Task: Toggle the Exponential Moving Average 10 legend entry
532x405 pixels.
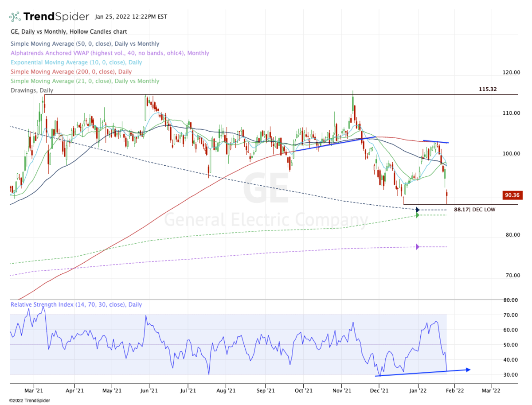Action: (x=76, y=62)
